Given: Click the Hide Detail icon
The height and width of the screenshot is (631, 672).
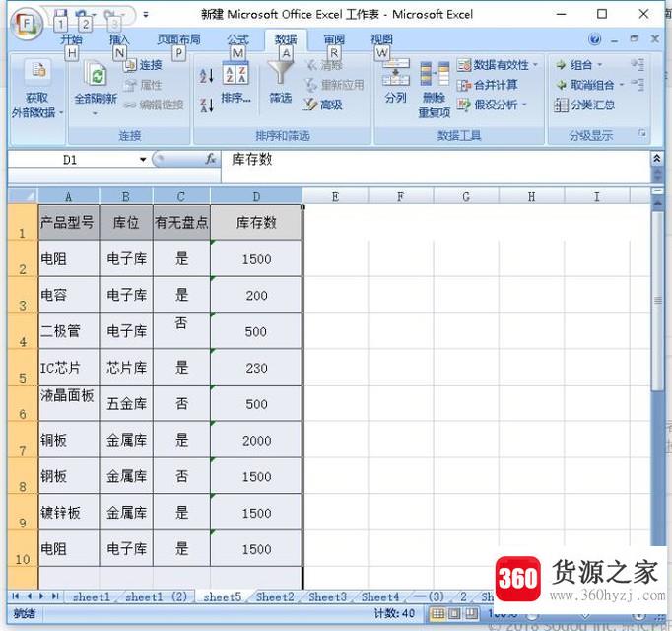Looking at the screenshot, I should (638, 85).
